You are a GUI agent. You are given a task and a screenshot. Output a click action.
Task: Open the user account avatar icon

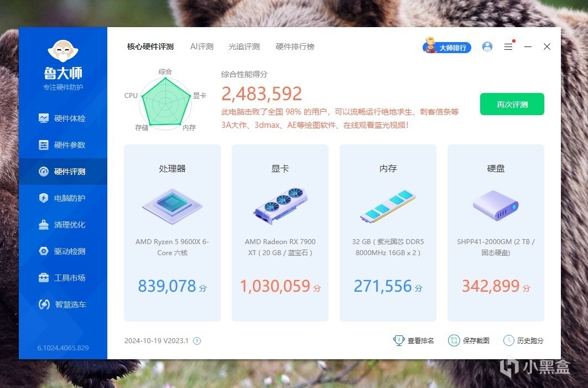coord(487,46)
